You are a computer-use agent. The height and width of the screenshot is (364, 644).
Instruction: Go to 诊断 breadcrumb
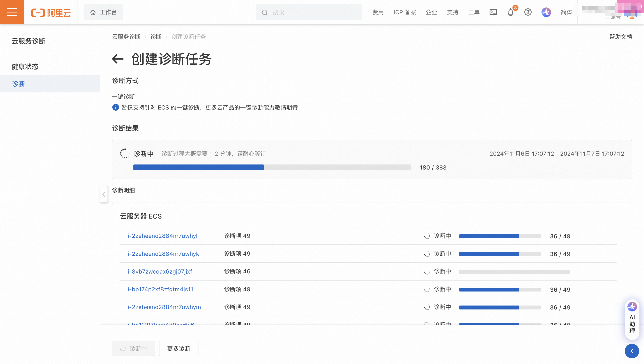coord(156,37)
